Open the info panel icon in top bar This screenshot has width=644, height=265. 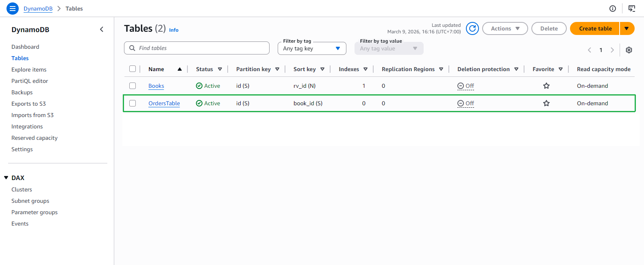[x=613, y=9]
